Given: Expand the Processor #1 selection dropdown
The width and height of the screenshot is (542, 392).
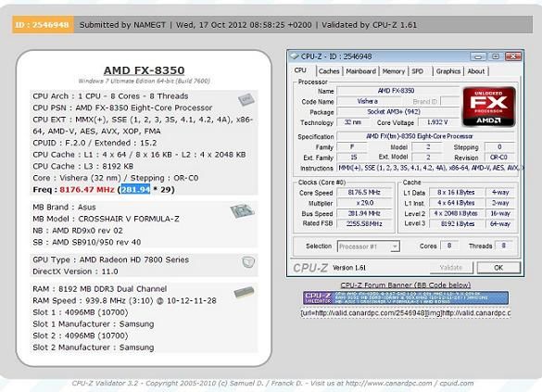Looking at the screenshot, I should 395,247.
